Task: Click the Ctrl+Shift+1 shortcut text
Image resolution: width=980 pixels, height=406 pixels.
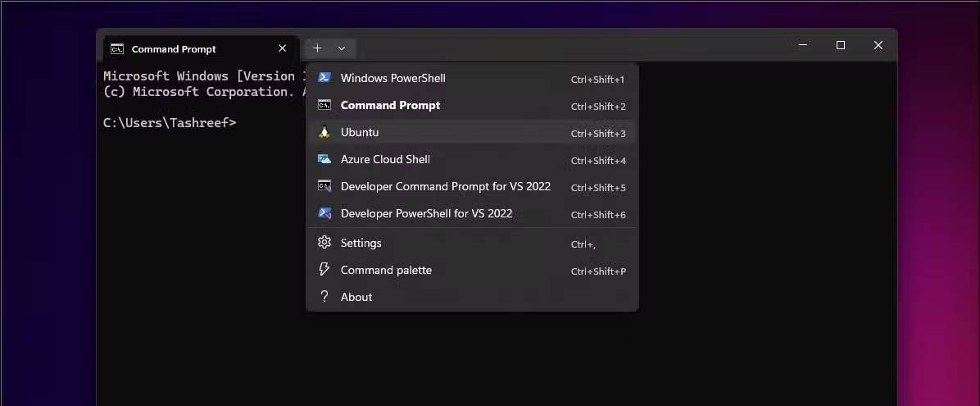Action: (598, 80)
